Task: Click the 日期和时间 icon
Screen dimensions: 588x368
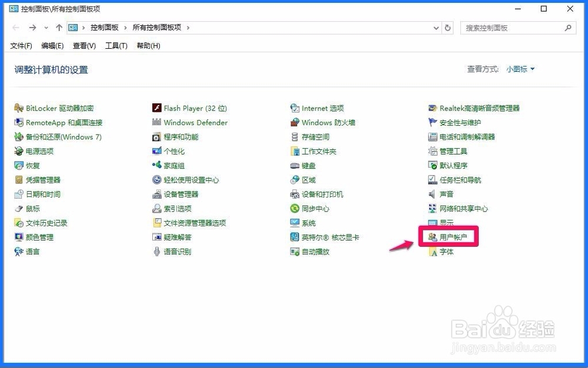Action: coord(19,194)
